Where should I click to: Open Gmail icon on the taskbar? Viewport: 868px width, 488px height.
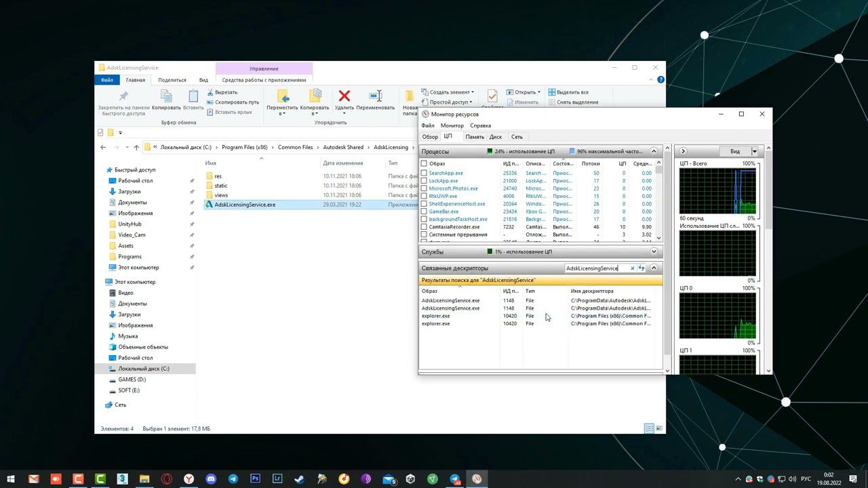[34, 479]
